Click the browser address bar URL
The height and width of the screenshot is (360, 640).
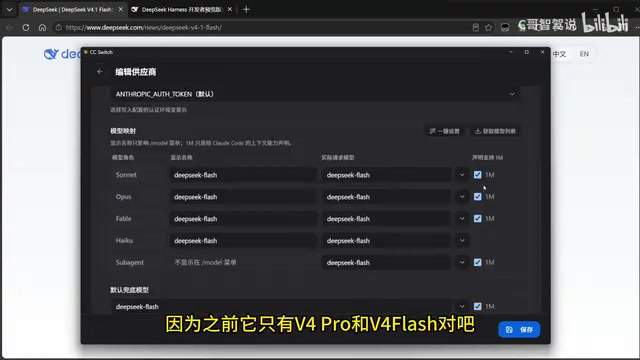(x=144, y=27)
